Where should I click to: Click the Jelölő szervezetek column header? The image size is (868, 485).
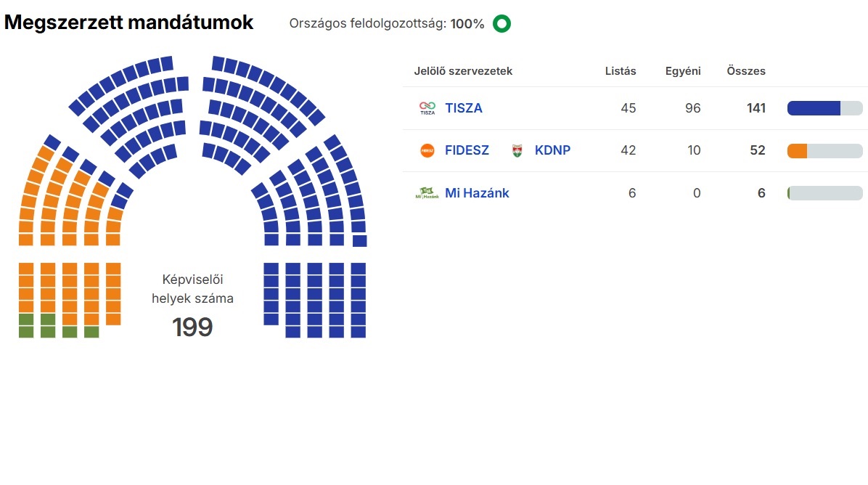[463, 71]
